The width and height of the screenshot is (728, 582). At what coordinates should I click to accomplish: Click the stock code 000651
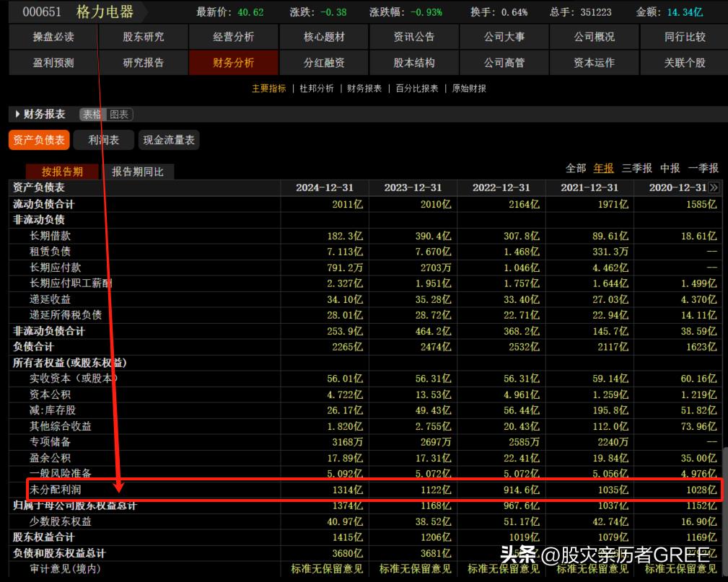click(42, 12)
